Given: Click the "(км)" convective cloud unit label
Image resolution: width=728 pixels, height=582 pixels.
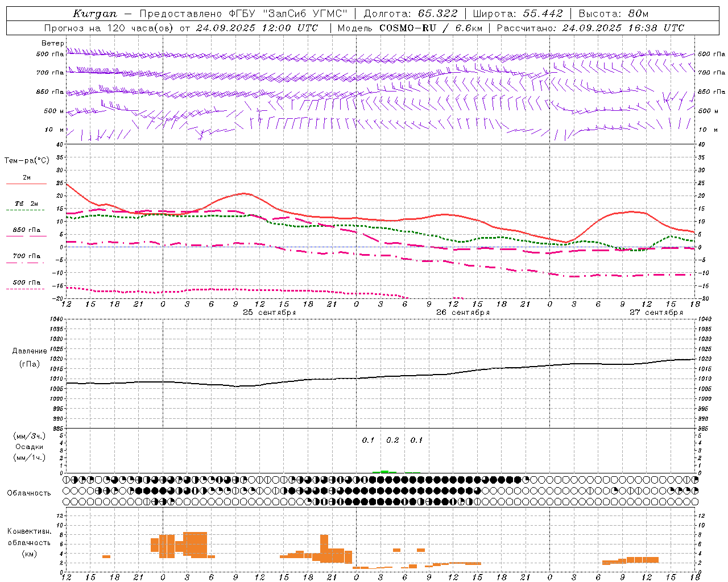Looking at the screenshot, I should click(x=30, y=554).
